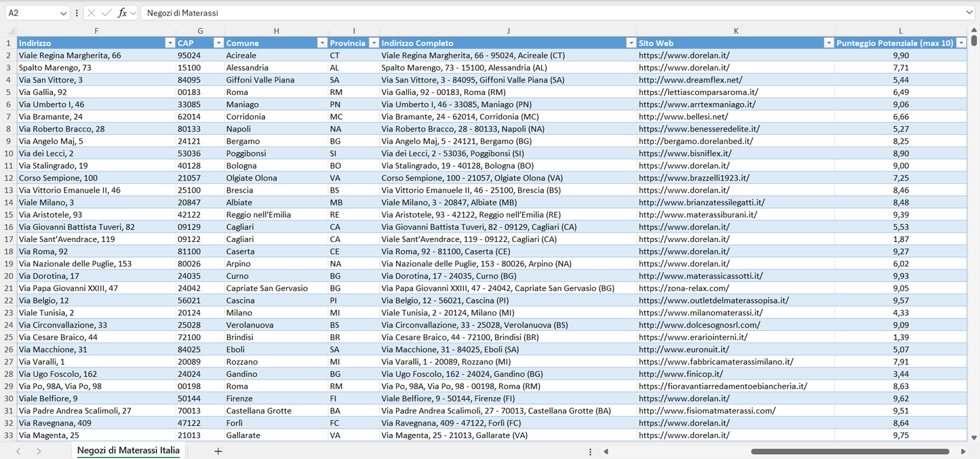Image resolution: width=980 pixels, height=459 pixels.
Task: Select the Negozi di Materassi Italia sheet tab
Action: point(128,450)
